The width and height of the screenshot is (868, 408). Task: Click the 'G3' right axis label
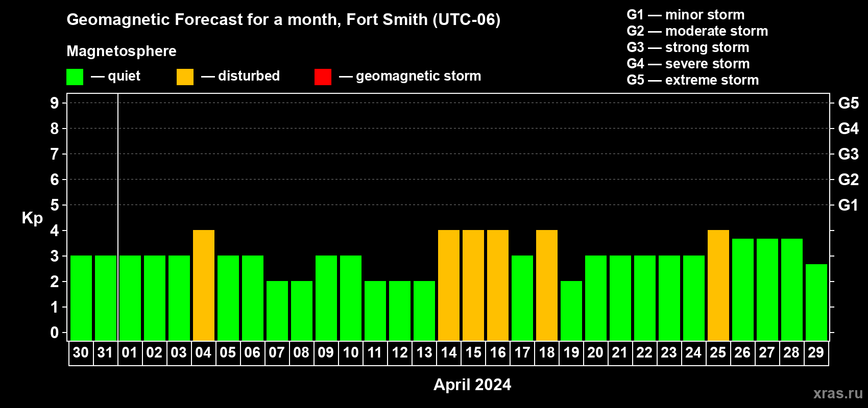click(849, 154)
